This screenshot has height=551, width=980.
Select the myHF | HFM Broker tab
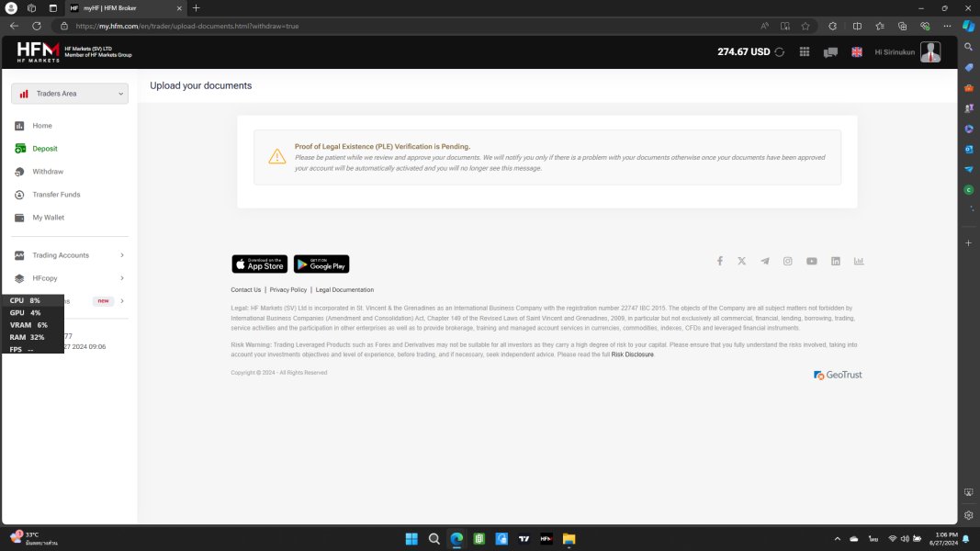tap(125, 8)
